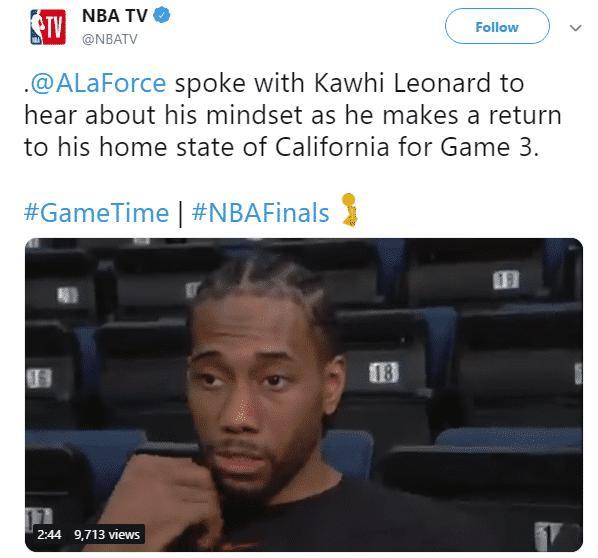Expand the tweet options chevron
This screenshot has width=598, height=558.
click(575, 28)
